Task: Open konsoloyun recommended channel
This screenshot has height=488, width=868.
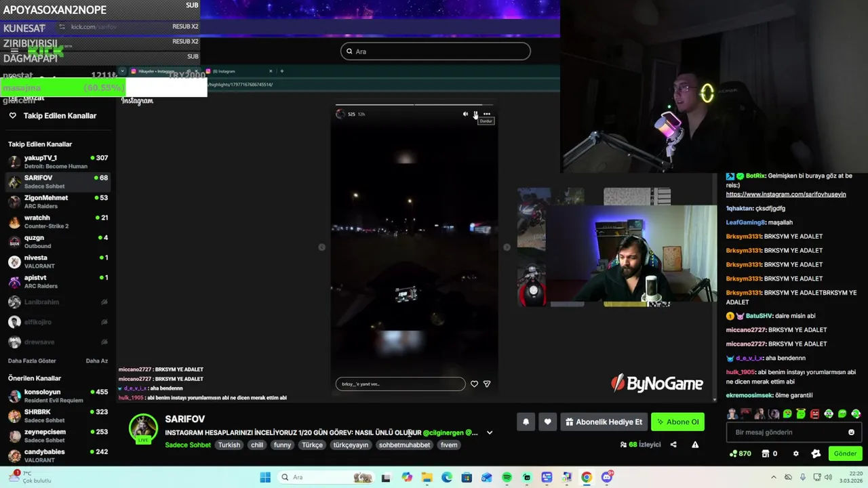Action: coord(58,396)
